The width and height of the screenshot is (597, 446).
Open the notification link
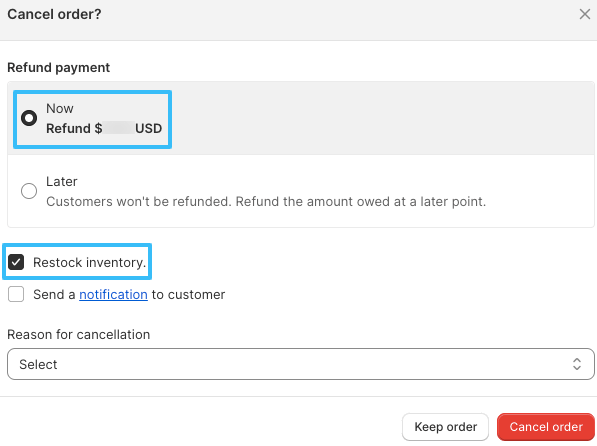point(113,294)
